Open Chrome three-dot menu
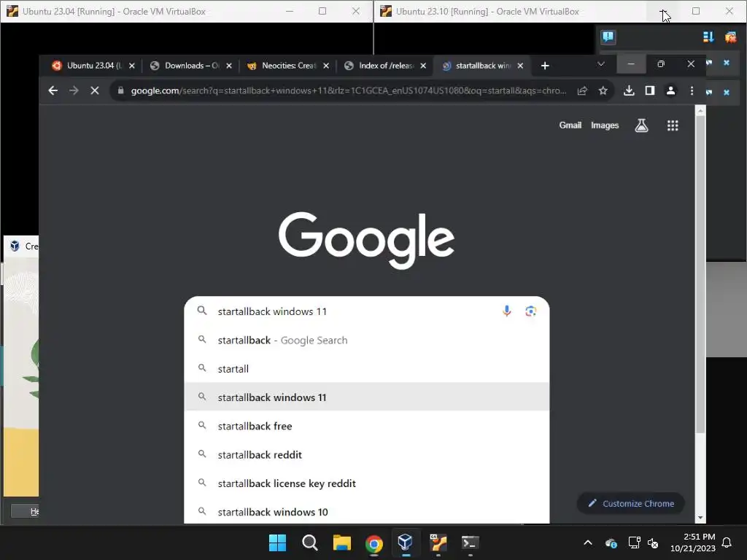This screenshot has height=560, width=747. point(692,90)
